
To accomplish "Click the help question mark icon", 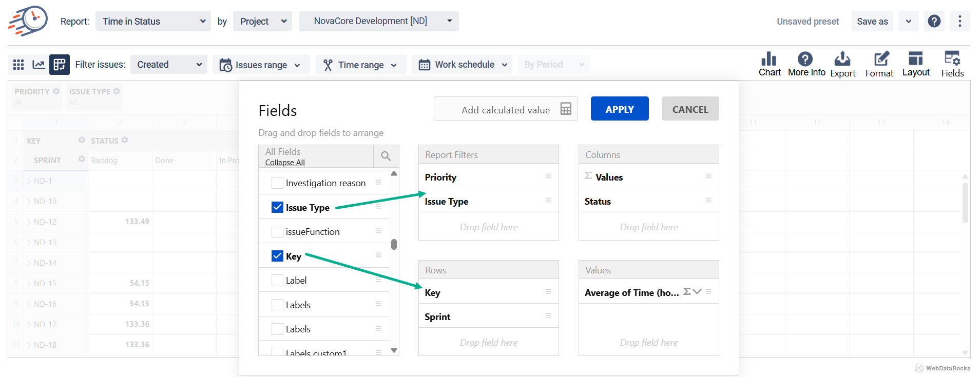I will [934, 21].
